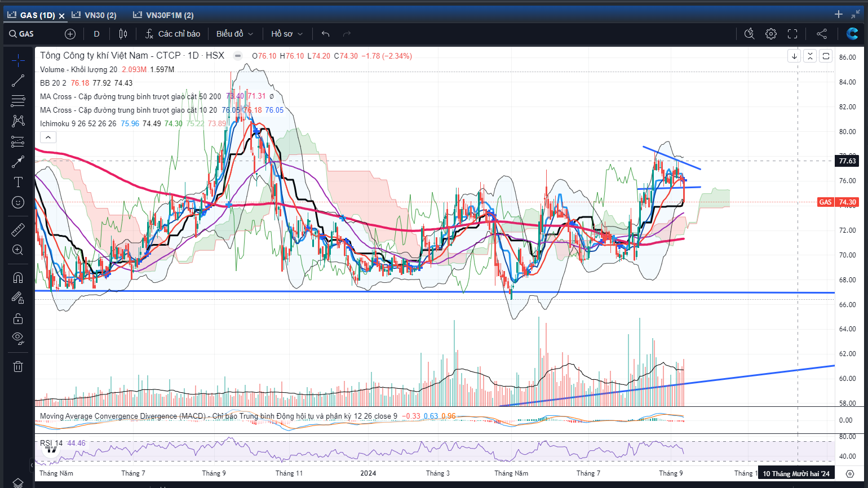
Task: Click the 10 Tháng Mười hai '24 date label
Action: (x=796, y=473)
